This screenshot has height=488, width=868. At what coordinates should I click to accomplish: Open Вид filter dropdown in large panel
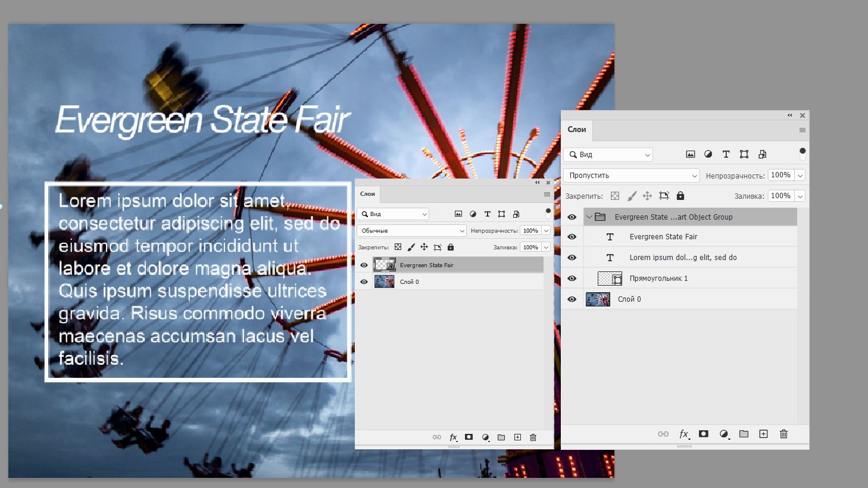click(608, 155)
